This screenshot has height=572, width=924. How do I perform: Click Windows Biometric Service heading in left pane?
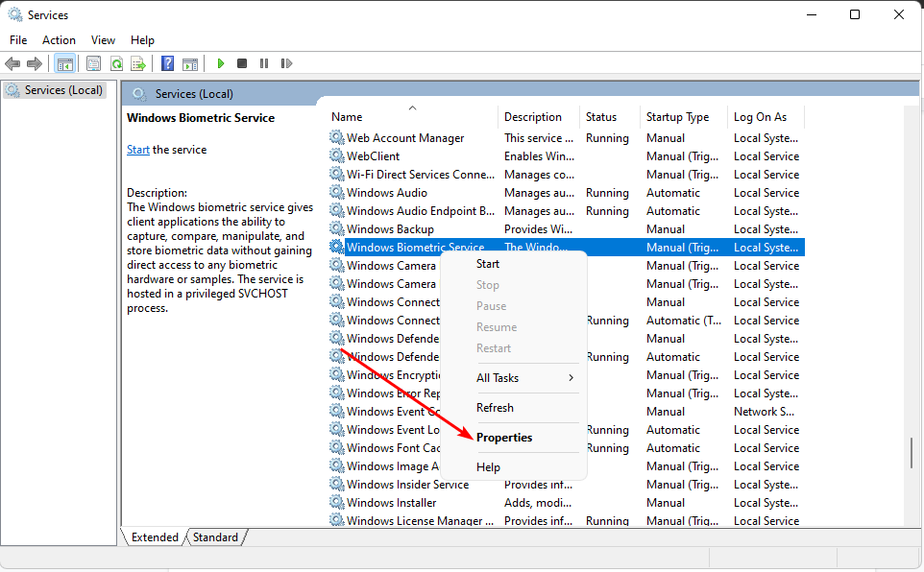pyautogui.click(x=201, y=118)
